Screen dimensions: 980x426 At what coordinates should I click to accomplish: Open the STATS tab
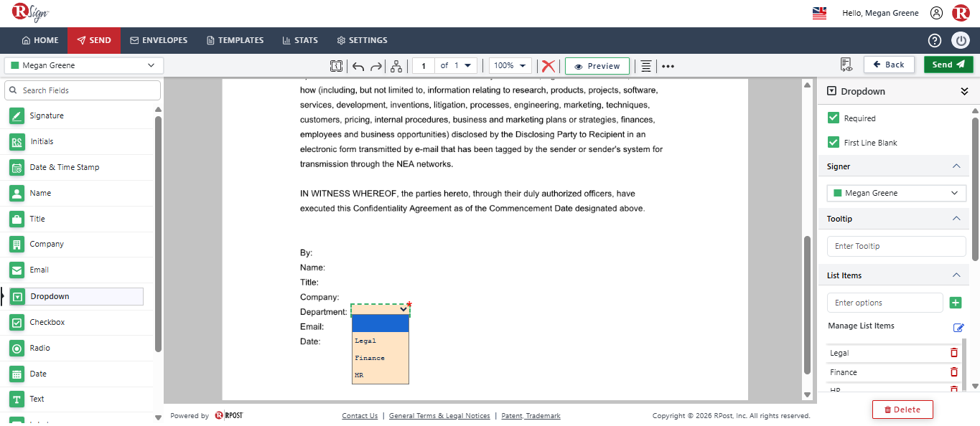pyautogui.click(x=300, y=40)
